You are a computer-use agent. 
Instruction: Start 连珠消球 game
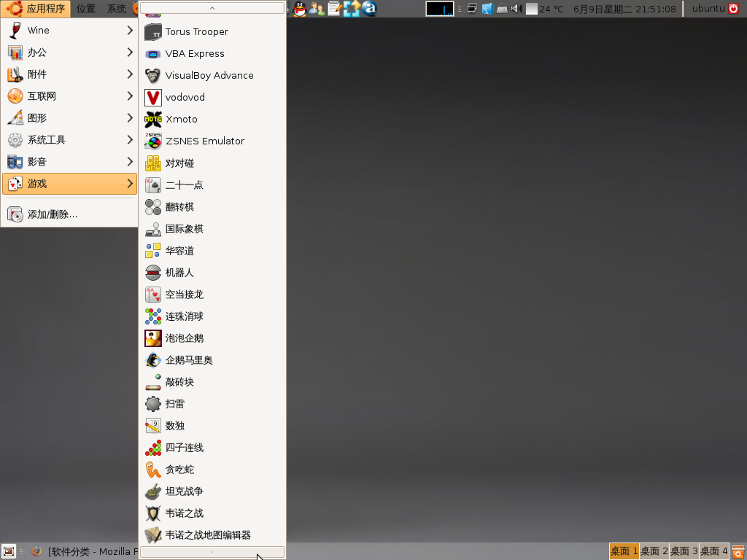pos(212,316)
